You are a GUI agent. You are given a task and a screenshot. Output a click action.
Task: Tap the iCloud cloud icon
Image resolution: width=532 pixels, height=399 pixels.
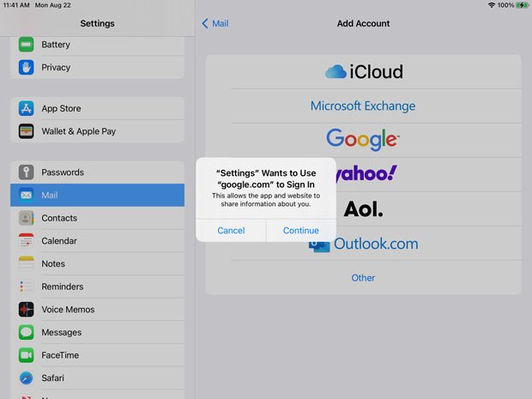point(336,71)
